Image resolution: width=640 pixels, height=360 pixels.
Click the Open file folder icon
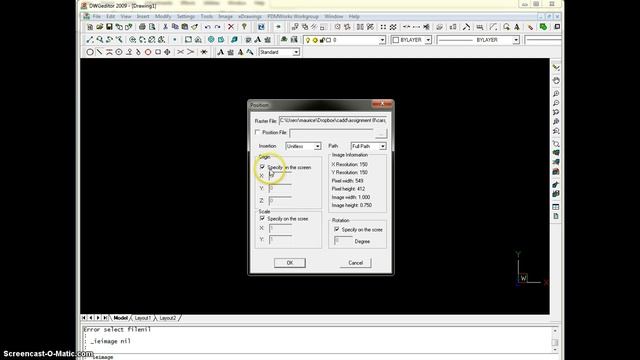coord(100,27)
